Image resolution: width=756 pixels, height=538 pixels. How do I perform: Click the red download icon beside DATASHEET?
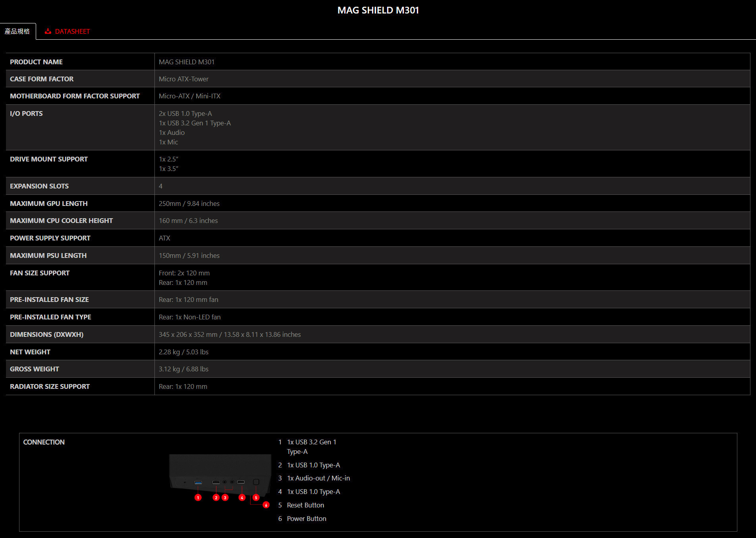click(48, 31)
